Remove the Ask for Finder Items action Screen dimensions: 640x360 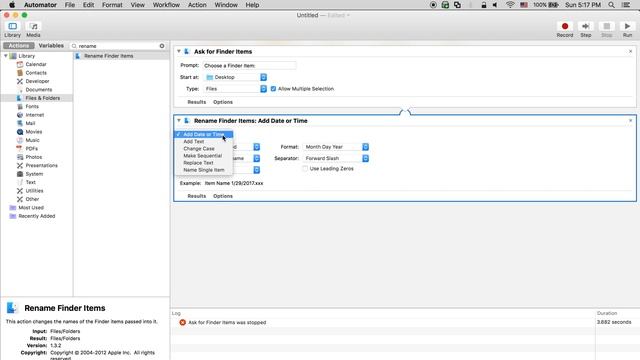pos(630,51)
